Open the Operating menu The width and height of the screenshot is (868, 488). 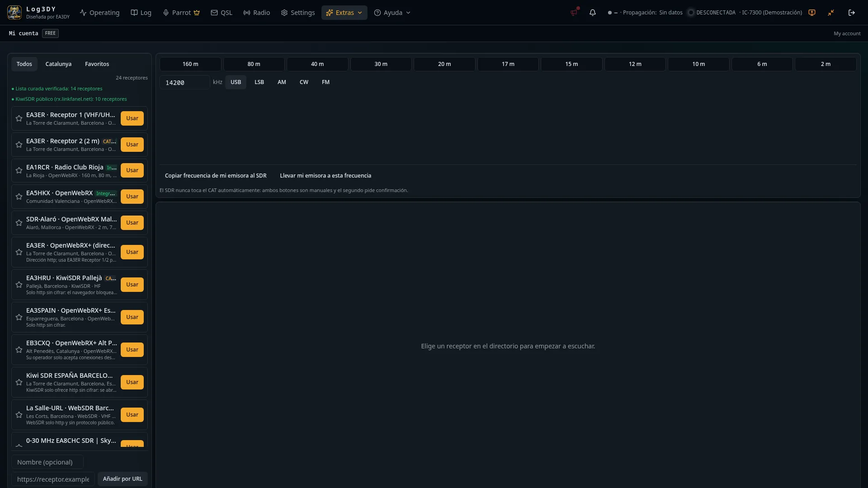(x=100, y=13)
